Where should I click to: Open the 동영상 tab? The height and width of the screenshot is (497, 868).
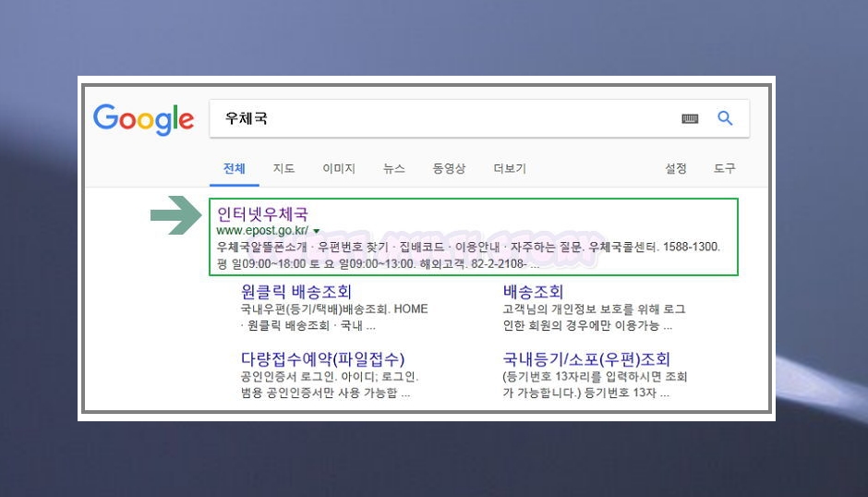pyautogui.click(x=449, y=168)
